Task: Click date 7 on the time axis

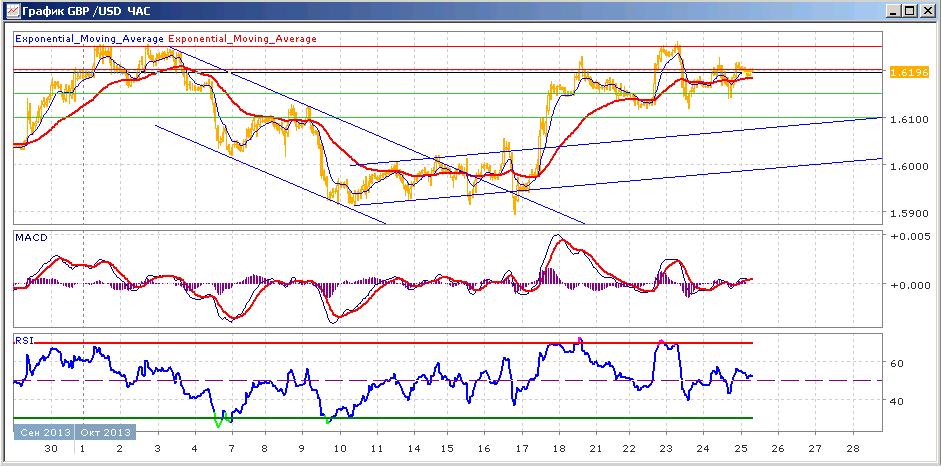Action: [232, 449]
